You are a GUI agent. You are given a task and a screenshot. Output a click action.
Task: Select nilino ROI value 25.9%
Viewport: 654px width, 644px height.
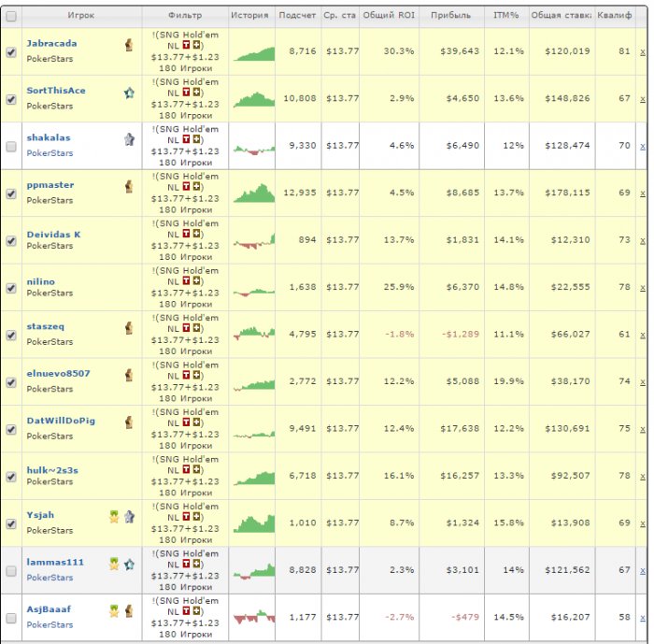point(399,287)
